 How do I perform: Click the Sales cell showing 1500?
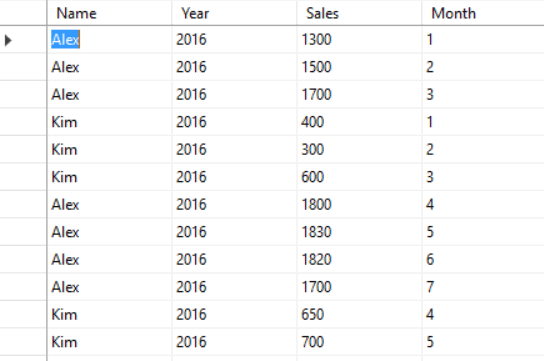[x=359, y=67]
